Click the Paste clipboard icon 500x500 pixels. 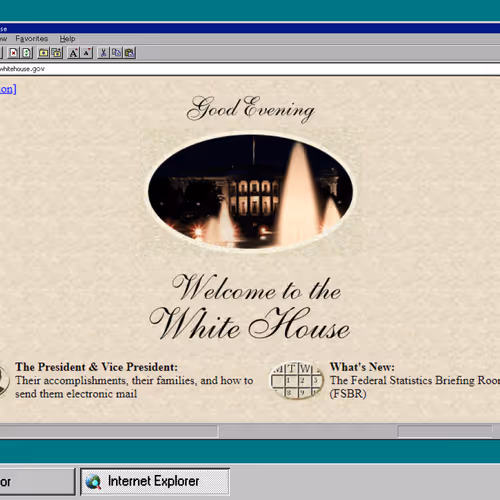[129, 53]
